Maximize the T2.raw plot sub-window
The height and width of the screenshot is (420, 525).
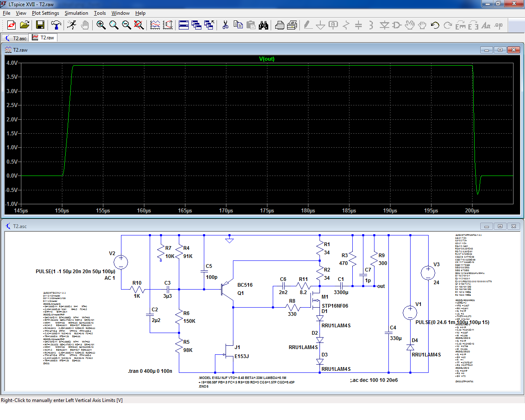coord(500,50)
